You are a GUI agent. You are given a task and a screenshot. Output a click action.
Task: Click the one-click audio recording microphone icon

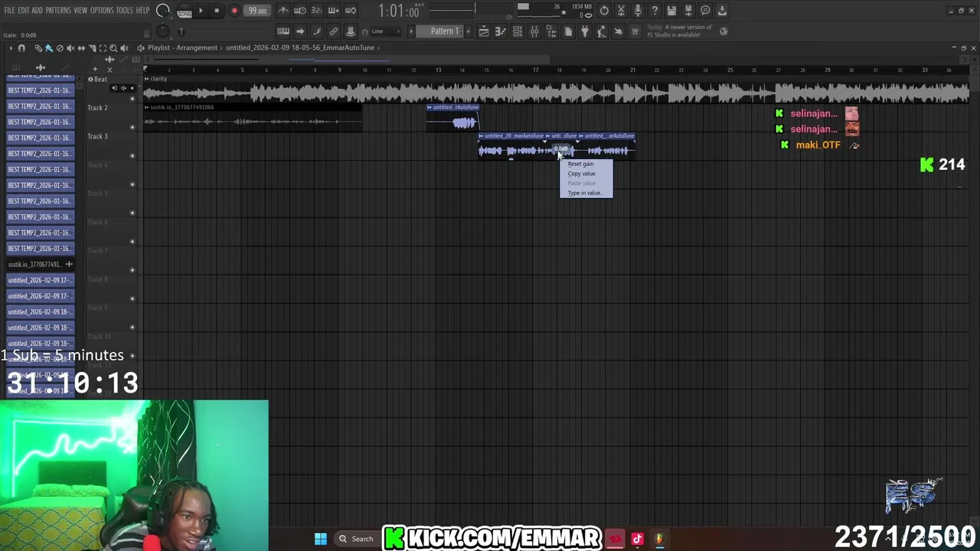tap(638, 11)
